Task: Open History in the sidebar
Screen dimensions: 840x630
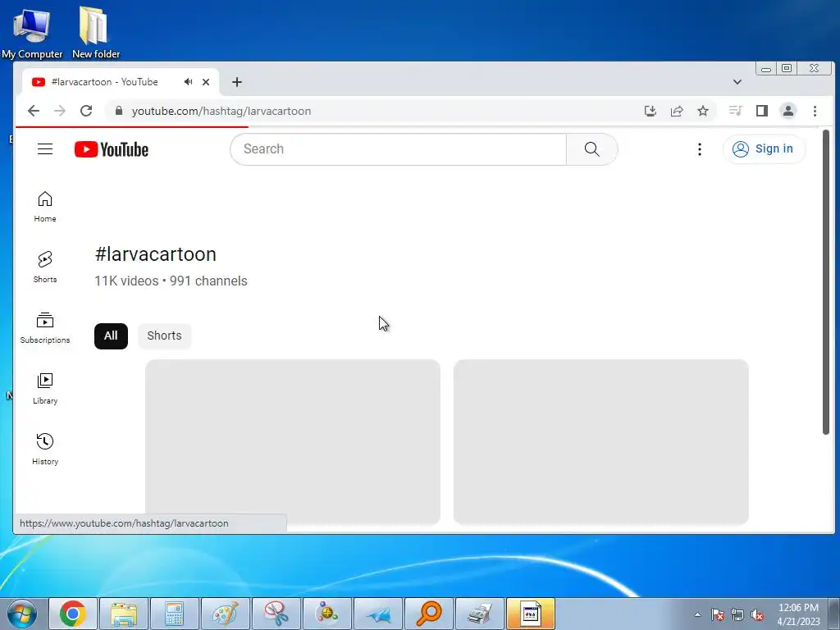Action: [x=45, y=449]
